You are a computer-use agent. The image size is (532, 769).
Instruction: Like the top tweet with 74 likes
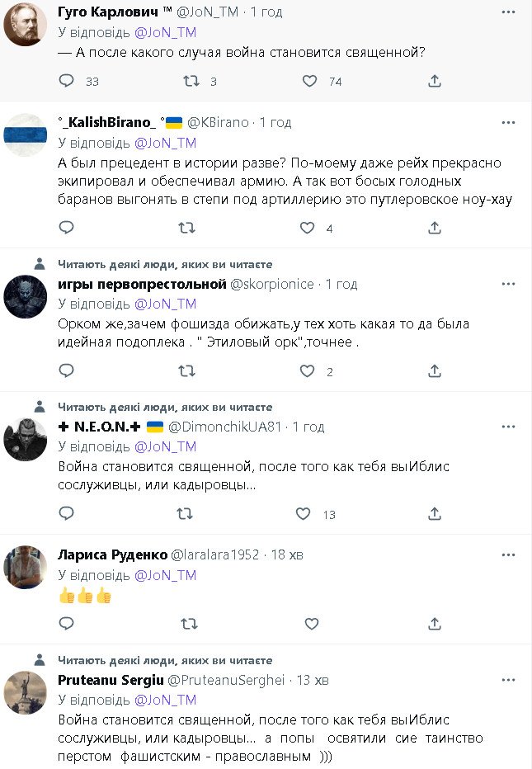pyautogui.click(x=309, y=81)
